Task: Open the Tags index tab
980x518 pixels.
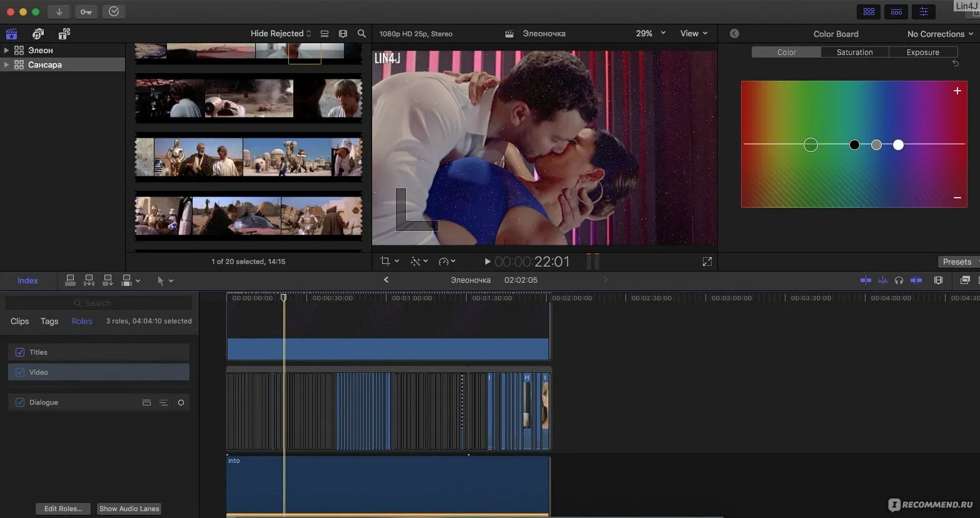Action: point(49,321)
